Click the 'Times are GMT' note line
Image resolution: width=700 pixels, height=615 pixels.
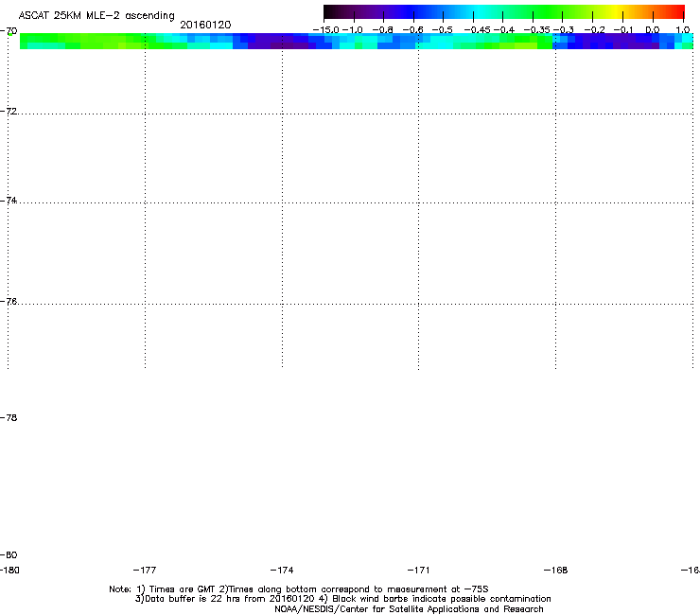pyautogui.click(x=299, y=589)
